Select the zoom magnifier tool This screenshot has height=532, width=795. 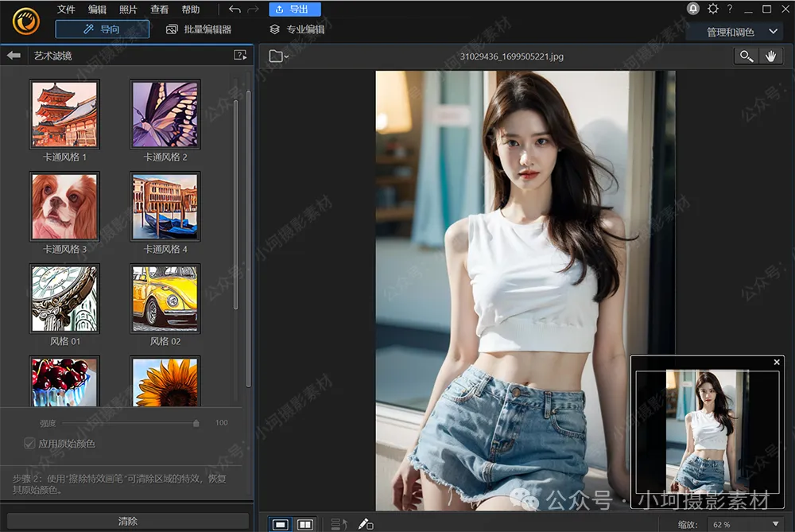coord(746,56)
